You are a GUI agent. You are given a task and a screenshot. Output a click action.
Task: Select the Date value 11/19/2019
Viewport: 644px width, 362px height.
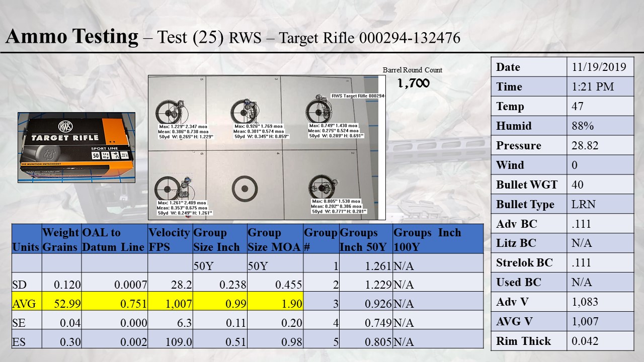599,67
